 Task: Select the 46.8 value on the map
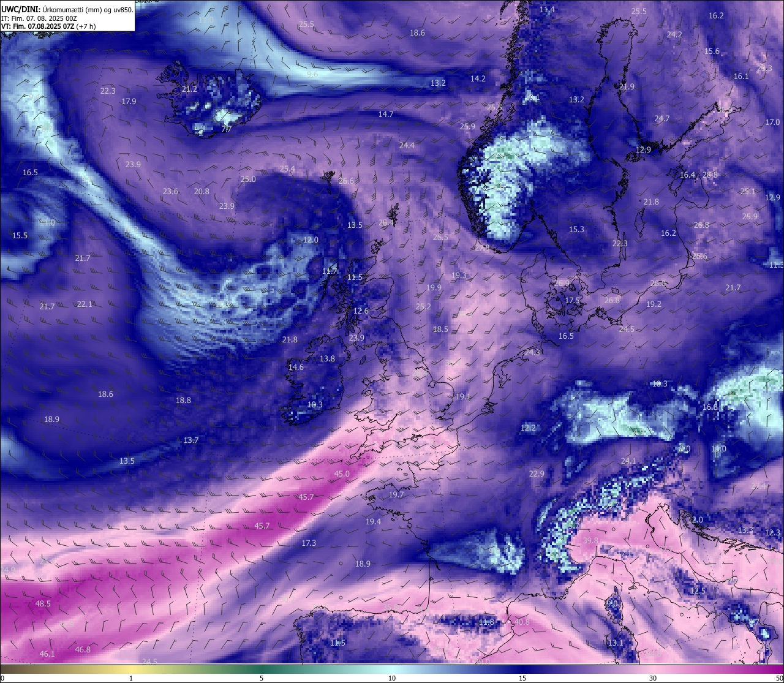83,650
